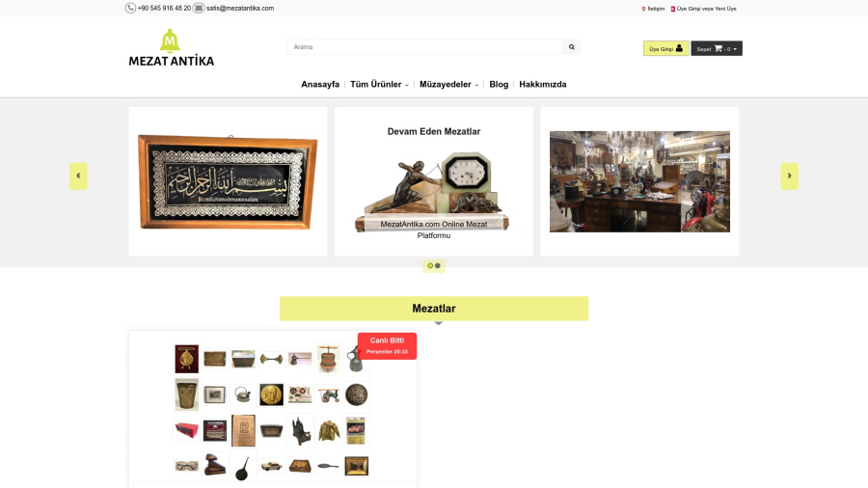The height and width of the screenshot is (488, 868).
Task: Click the email envelope icon
Action: point(198,9)
